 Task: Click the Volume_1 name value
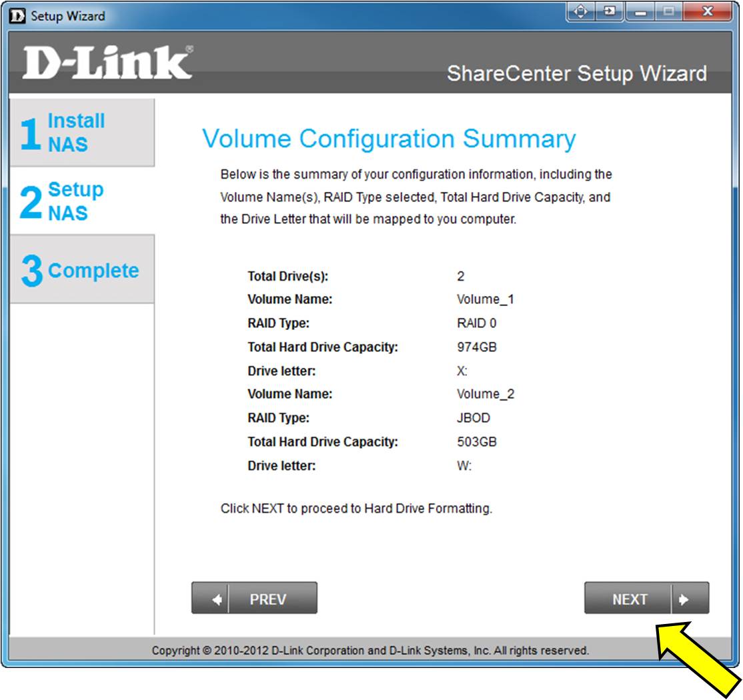click(486, 299)
